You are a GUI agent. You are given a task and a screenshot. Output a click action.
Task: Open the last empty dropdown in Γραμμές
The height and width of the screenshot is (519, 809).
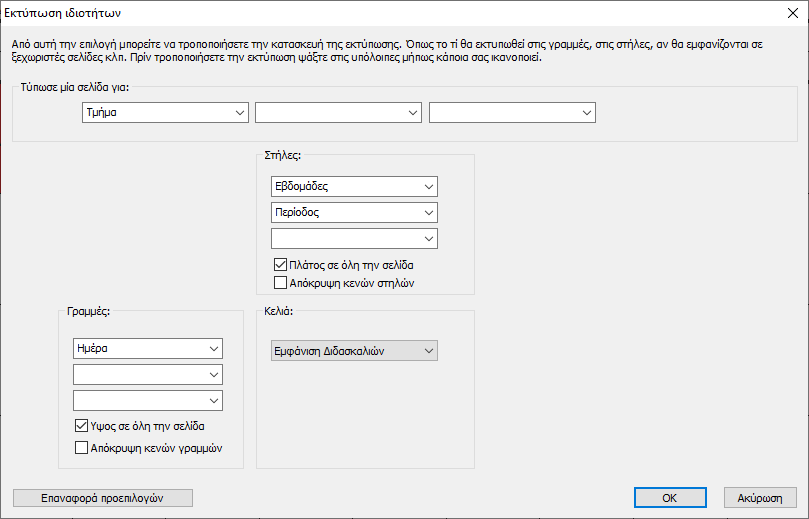(148, 400)
